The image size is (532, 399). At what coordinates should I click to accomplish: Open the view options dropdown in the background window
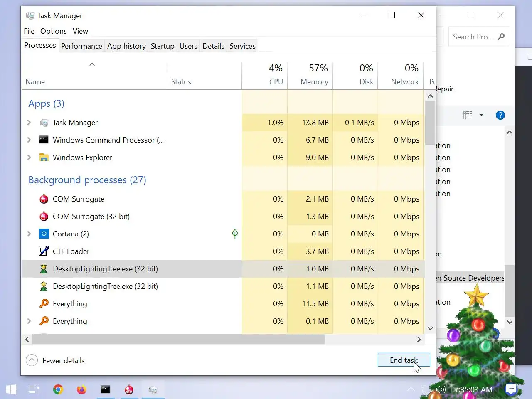(481, 115)
